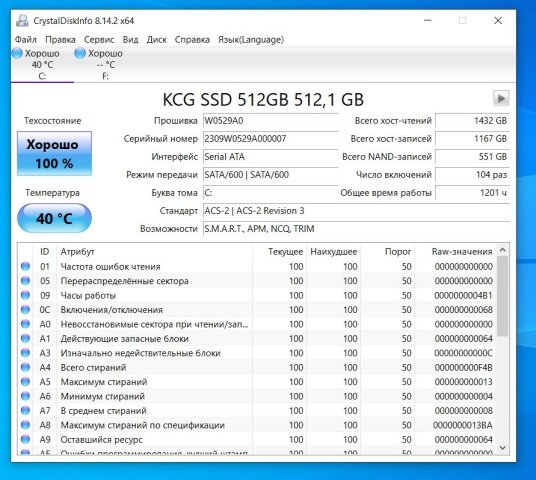
Task: Click the transfer mode field SATA/600 | SATA/600
Action: click(270, 175)
